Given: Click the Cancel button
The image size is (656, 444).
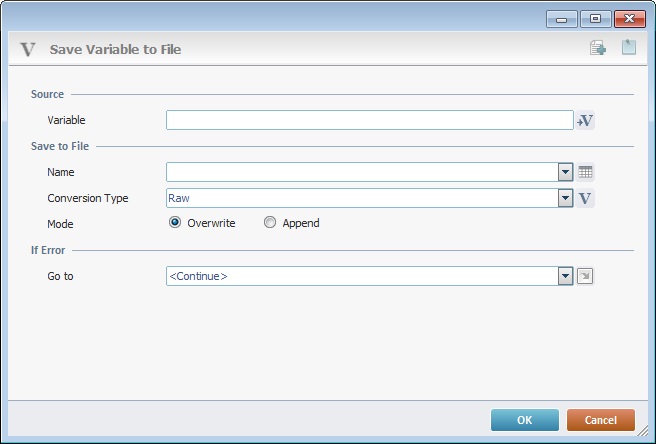Looking at the screenshot, I should tap(601, 420).
